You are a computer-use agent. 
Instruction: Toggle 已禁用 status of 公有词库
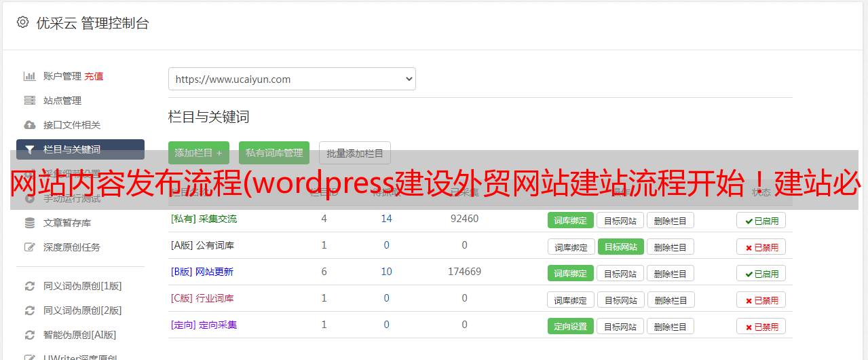[761, 247]
